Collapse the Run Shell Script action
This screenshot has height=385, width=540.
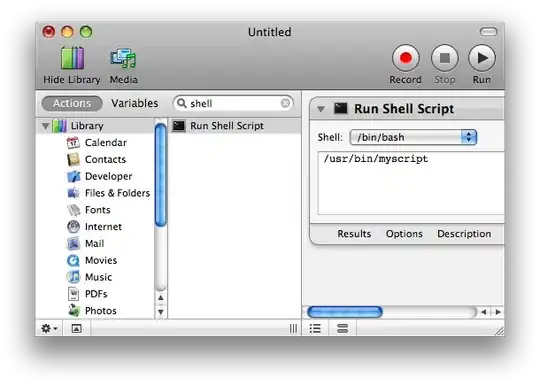321,109
